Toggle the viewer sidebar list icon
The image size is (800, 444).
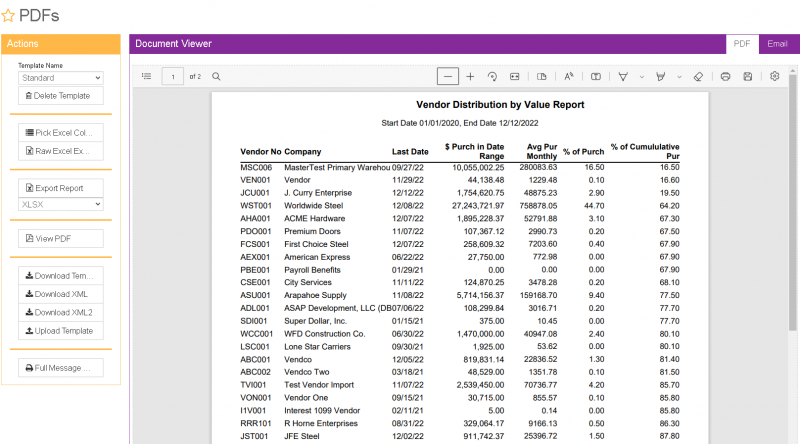[147, 76]
